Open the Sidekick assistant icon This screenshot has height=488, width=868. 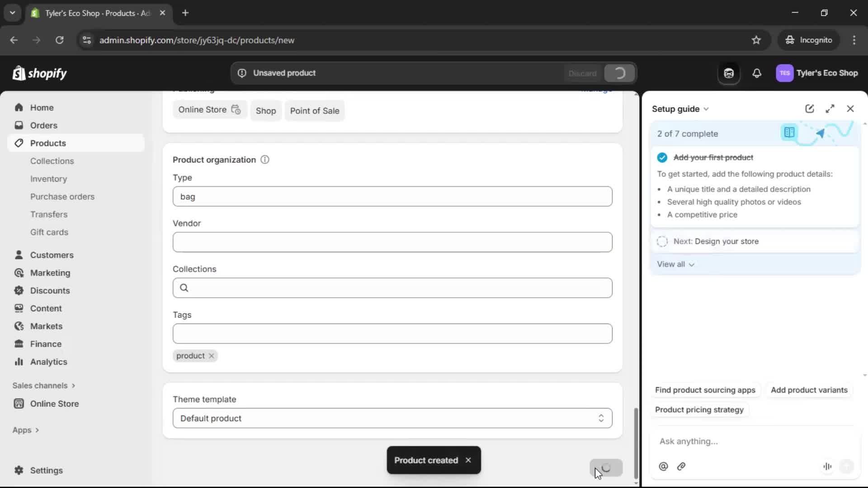pos(729,73)
